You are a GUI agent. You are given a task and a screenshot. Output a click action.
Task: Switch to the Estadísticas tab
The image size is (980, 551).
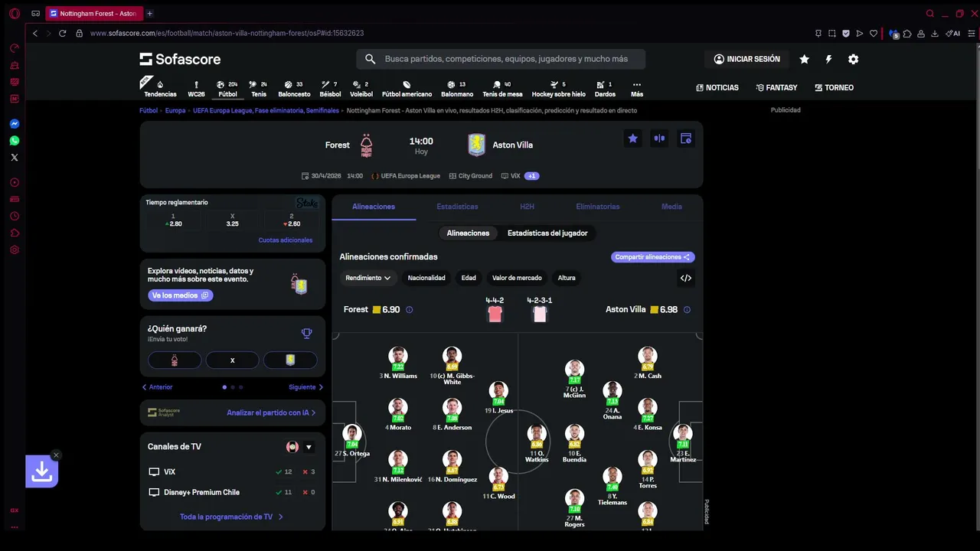click(457, 207)
